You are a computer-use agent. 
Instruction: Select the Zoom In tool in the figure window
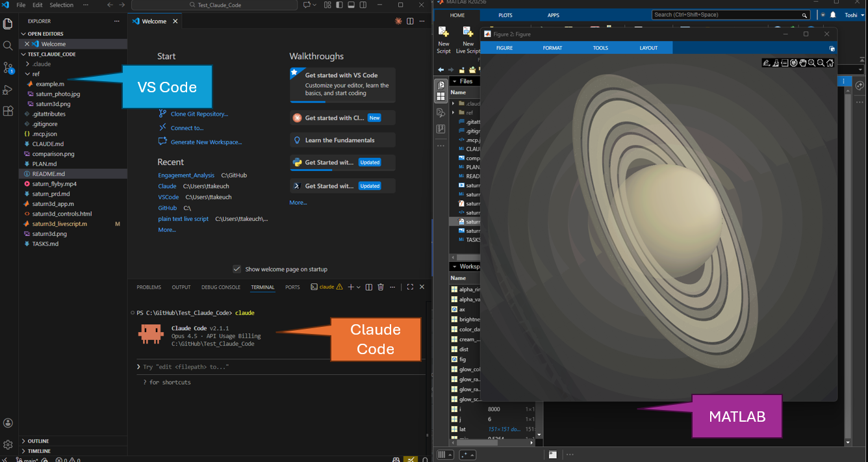click(x=811, y=62)
